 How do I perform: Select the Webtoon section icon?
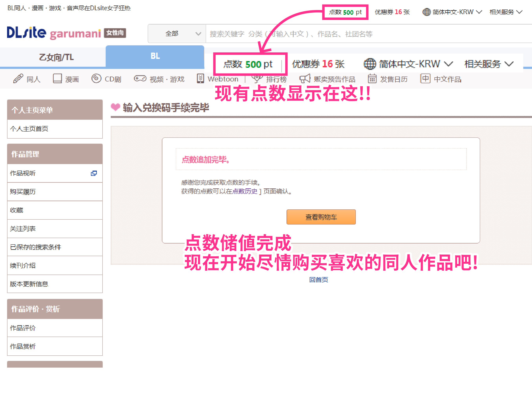[x=201, y=79]
